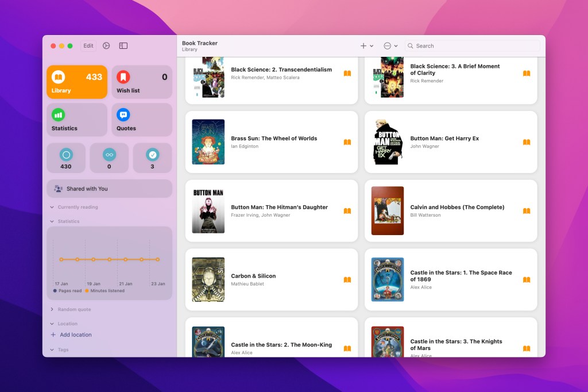Click book icon on The Knights of Mars card
588x392 pixels.
527,348
